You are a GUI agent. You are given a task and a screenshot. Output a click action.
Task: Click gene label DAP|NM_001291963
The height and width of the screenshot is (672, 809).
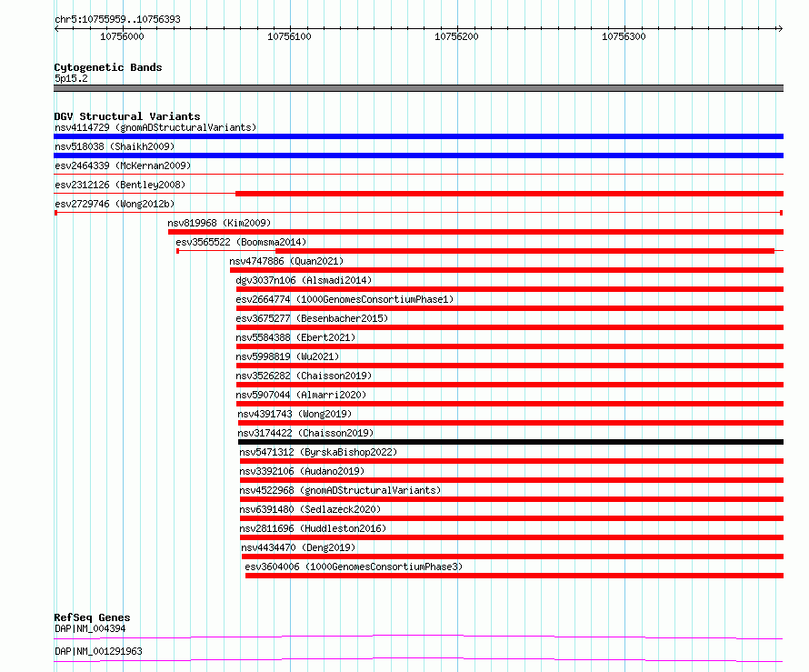pos(98,651)
